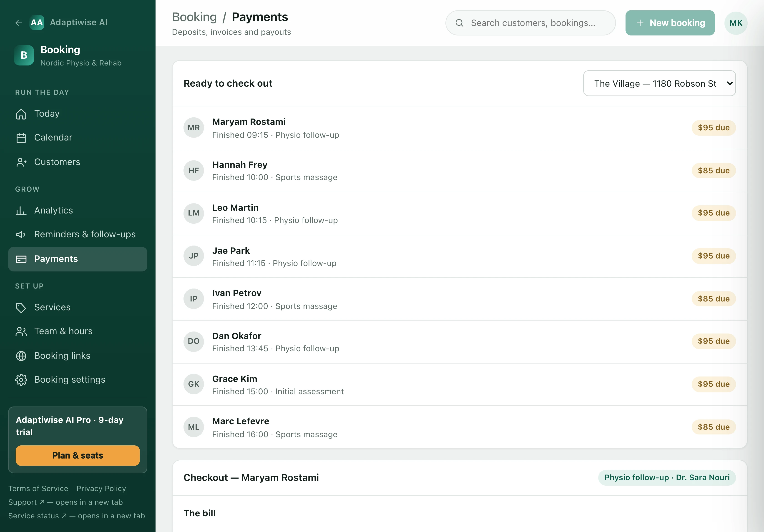This screenshot has height=532, width=764.
Task: Open Team & hours in the sidebar
Action: pos(78,331)
